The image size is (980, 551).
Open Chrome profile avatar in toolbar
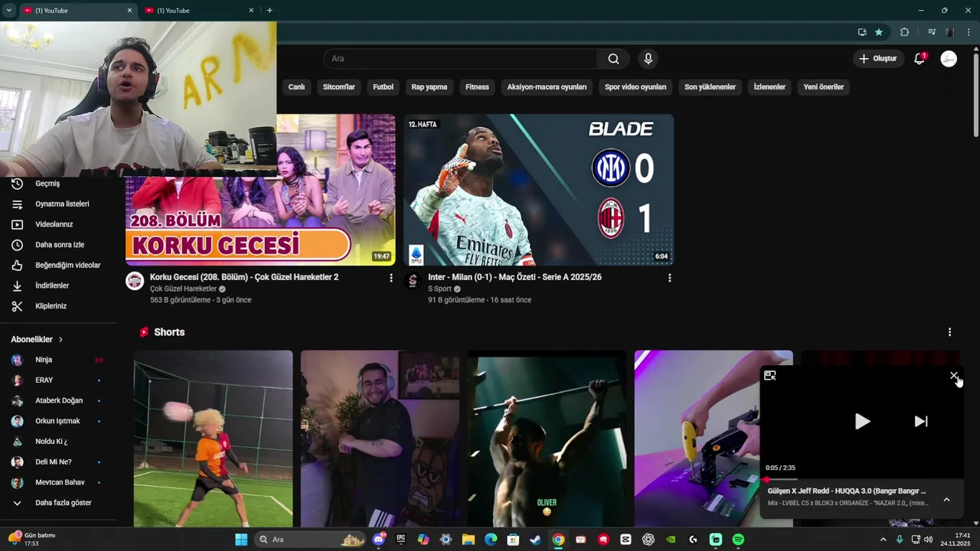tap(950, 32)
